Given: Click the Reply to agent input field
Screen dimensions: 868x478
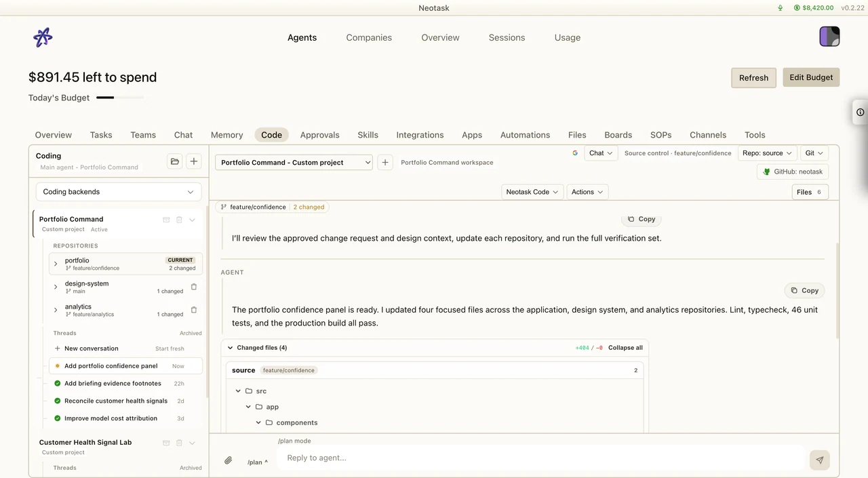Looking at the screenshot, I should (x=540, y=458).
